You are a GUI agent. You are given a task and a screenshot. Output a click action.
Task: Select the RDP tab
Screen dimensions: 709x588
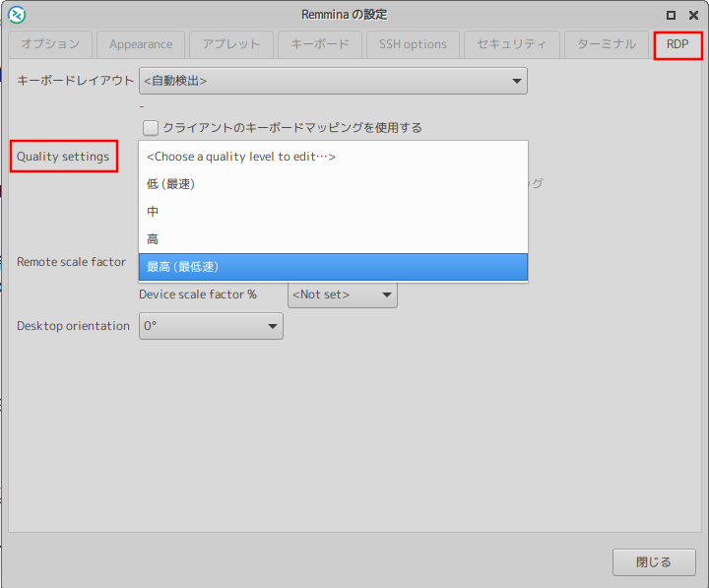click(x=677, y=44)
